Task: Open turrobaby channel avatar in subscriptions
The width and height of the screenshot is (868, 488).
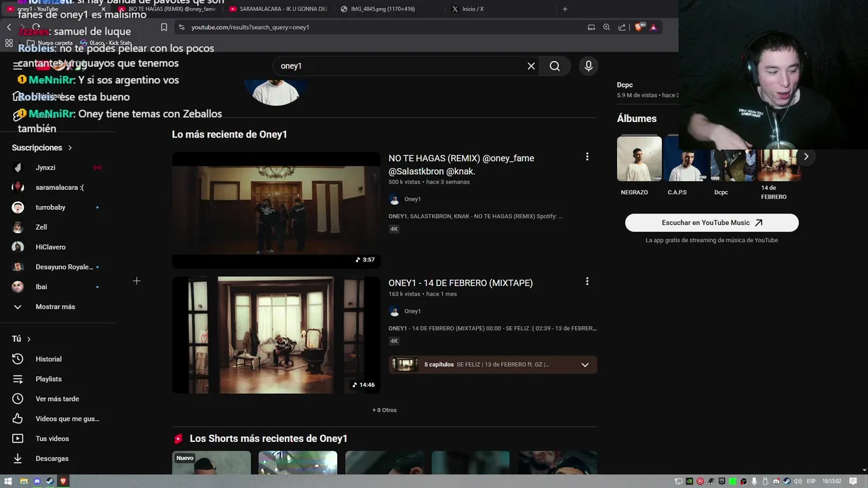Action: point(18,207)
